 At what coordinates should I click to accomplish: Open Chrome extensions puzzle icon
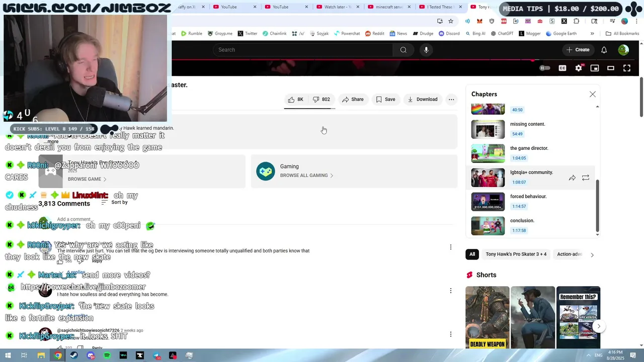[x=576, y=21]
